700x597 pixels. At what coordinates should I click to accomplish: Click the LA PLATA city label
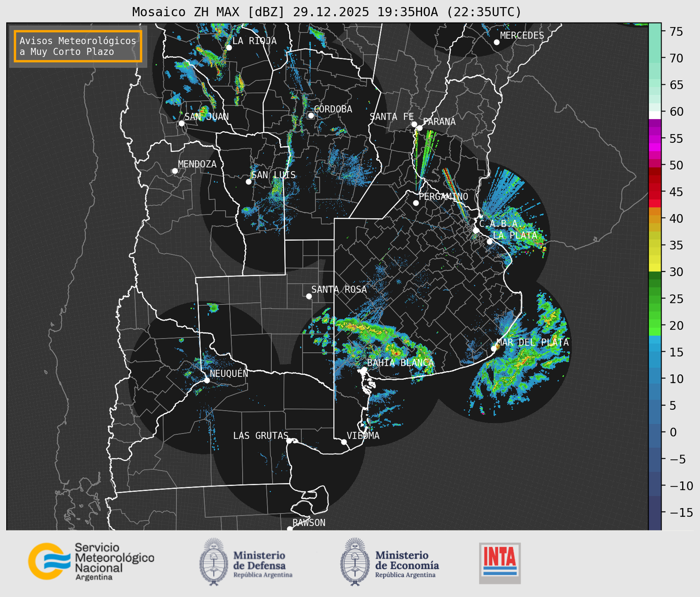(x=515, y=235)
